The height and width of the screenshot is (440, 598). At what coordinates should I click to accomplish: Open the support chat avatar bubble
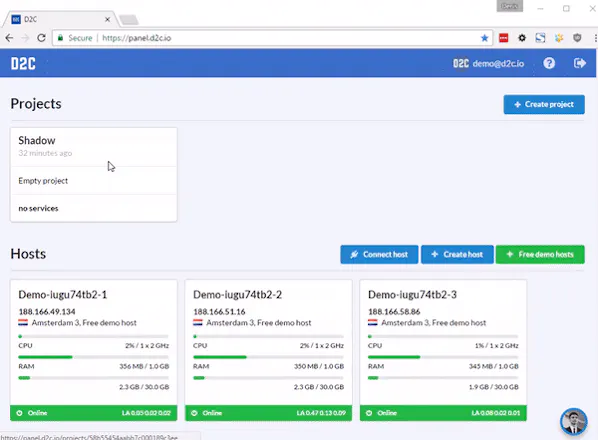[573, 421]
